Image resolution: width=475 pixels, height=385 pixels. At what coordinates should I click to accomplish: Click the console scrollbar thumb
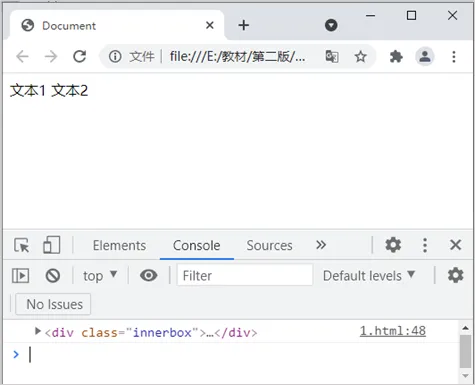pos(465,352)
